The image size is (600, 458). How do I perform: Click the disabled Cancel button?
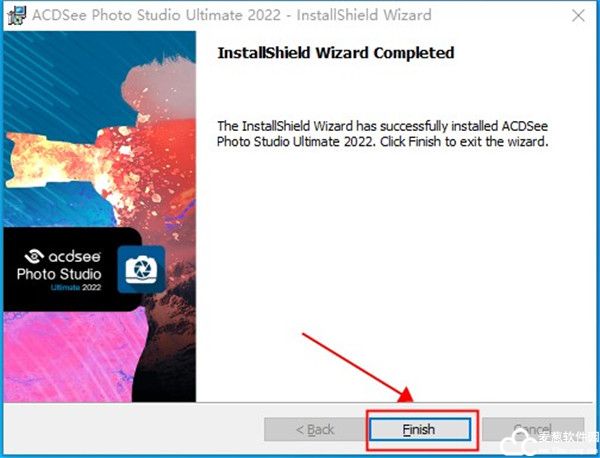[533, 429]
